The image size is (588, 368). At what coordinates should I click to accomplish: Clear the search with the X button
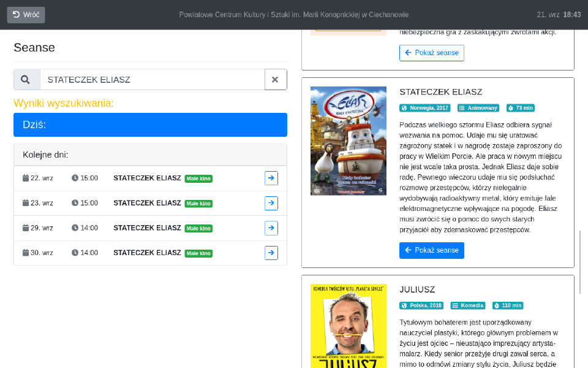click(276, 80)
